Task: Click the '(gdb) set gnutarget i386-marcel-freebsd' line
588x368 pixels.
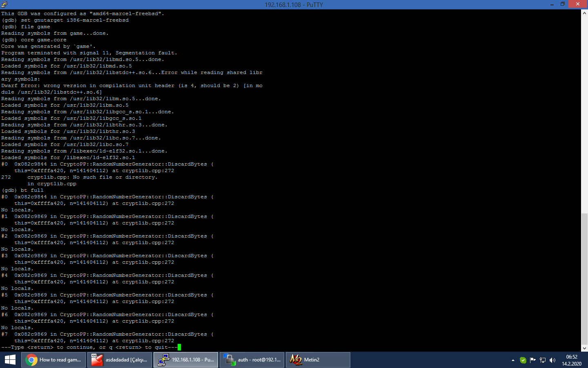Action: [65, 20]
